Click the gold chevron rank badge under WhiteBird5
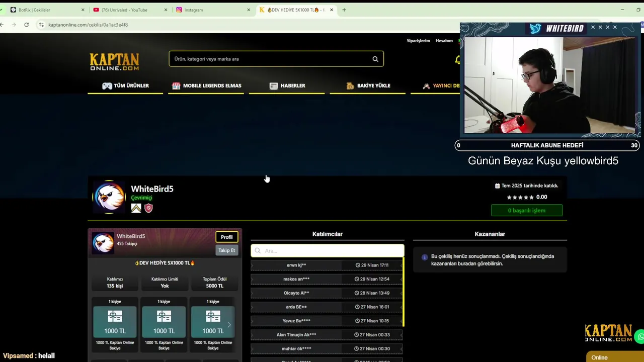 click(136, 208)
